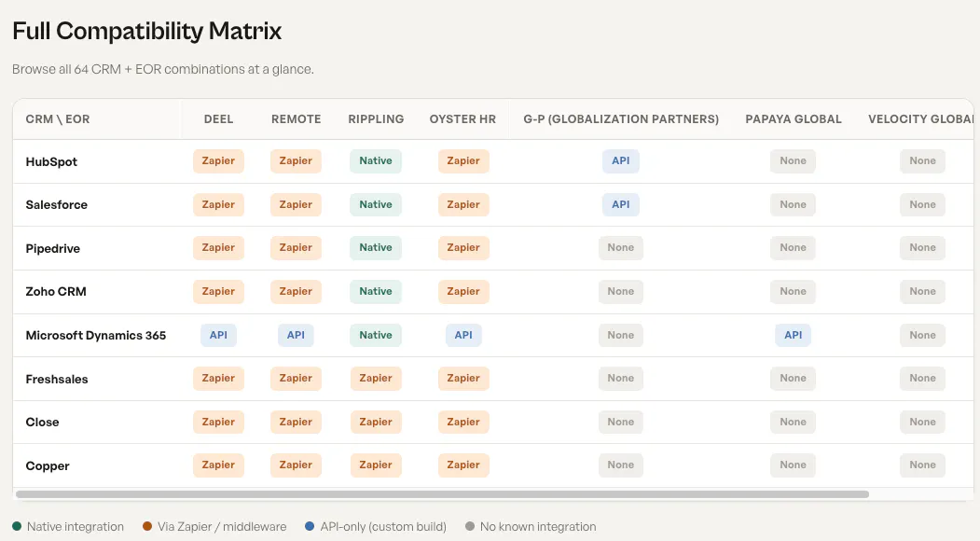The image size is (980, 541).
Task: Select the Zoho CRM row label
Action: coord(56,291)
